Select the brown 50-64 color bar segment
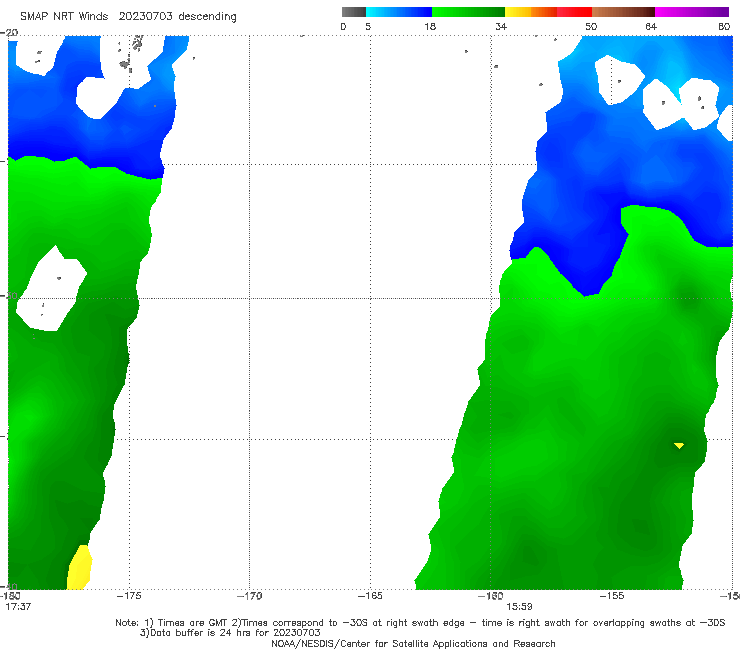The width and height of the screenshot is (740, 650). [x=623, y=12]
